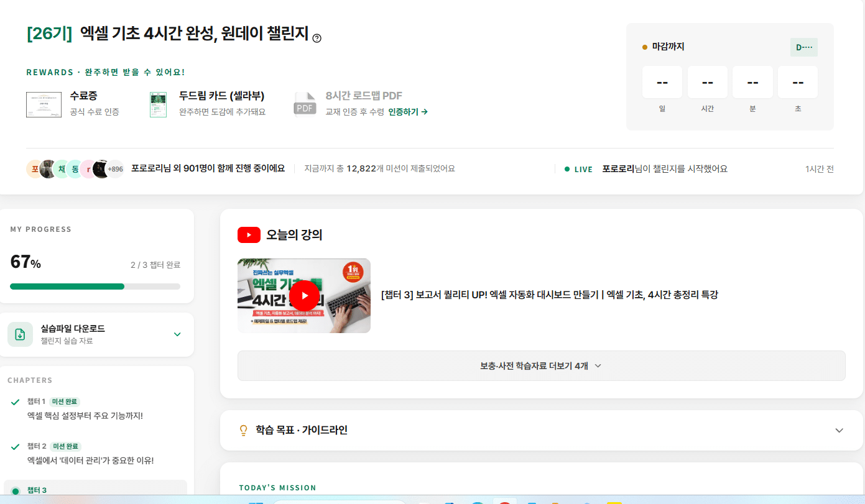
Task: Click the green checkmark beside 챕터 1
Action: (x=16, y=402)
